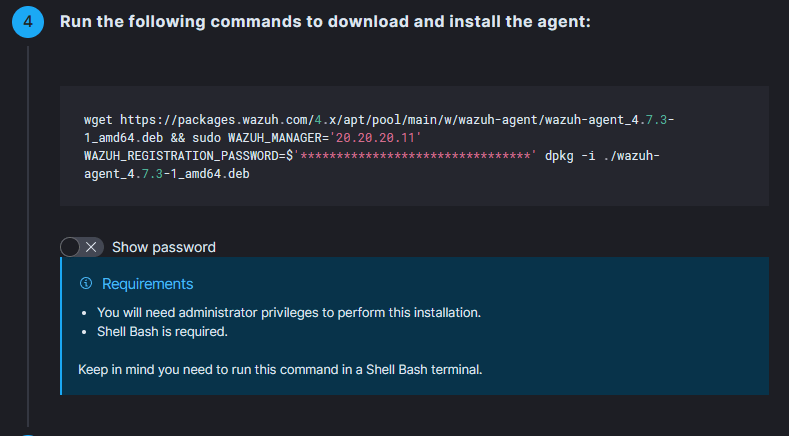The image size is (789, 436).
Task: Click the administrator privileges requirement bullet
Action: [x=289, y=312]
